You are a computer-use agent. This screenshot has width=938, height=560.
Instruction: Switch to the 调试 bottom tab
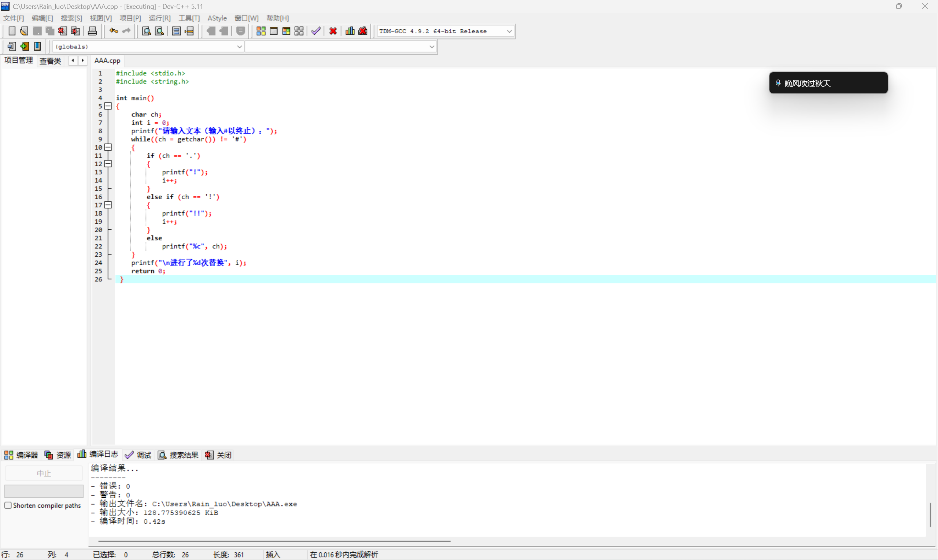[x=138, y=455]
